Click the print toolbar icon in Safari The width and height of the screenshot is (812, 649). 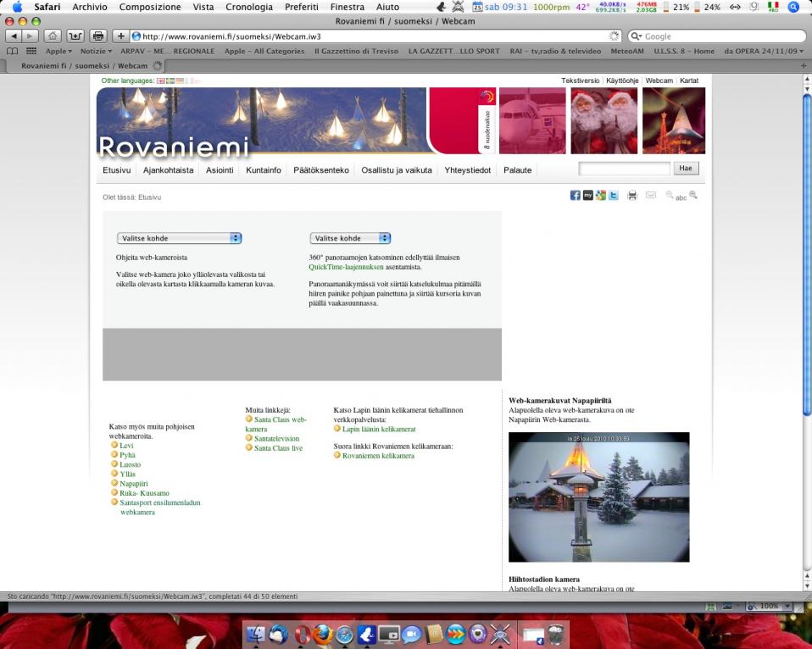pyautogui.click(x=97, y=36)
